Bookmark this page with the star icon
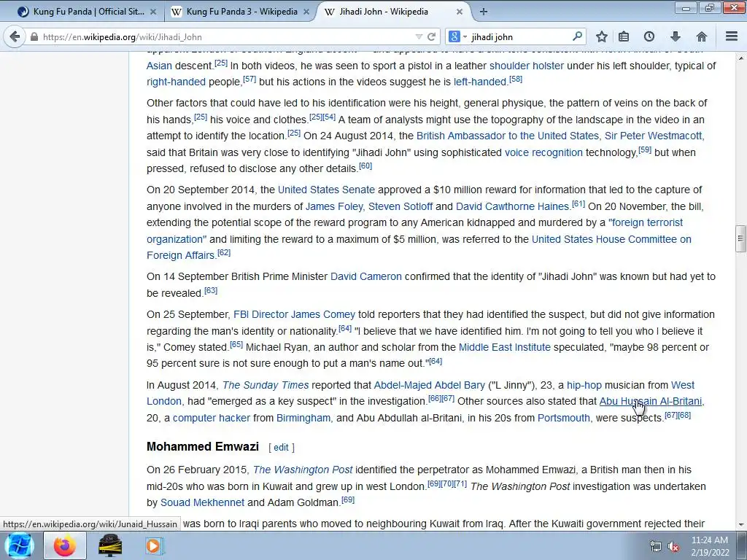This screenshot has height=560, width=747. pyautogui.click(x=602, y=36)
